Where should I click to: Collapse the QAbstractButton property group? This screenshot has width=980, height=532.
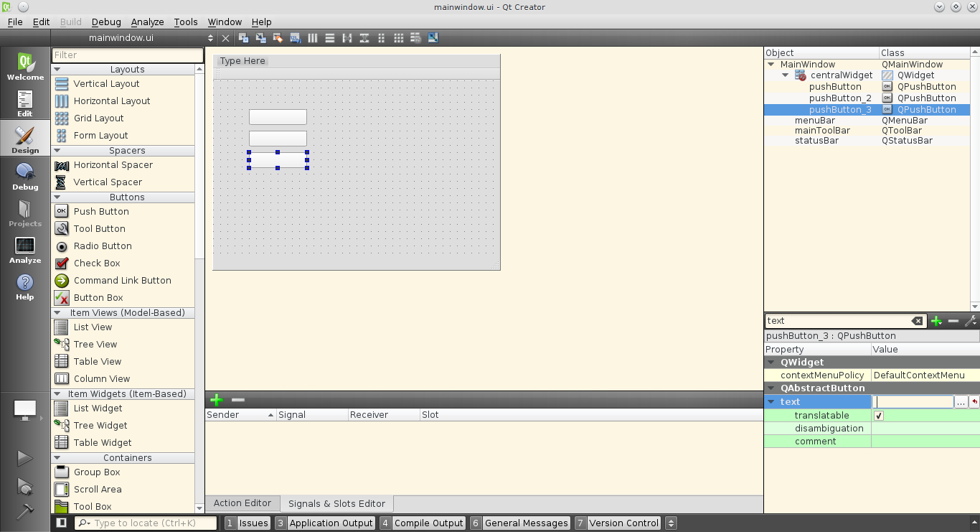pyautogui.click(x=772, y=388)
